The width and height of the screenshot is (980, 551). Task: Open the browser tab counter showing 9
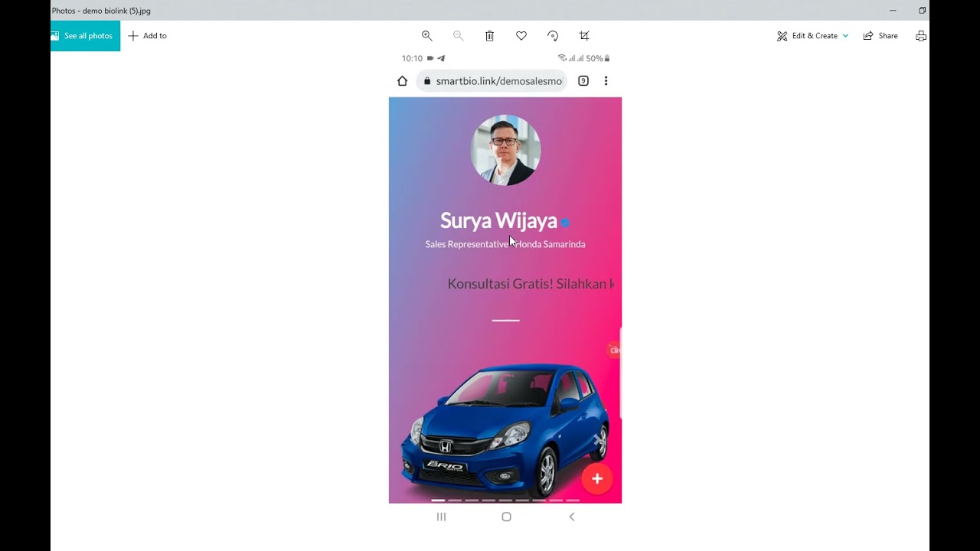pos(583,81)
